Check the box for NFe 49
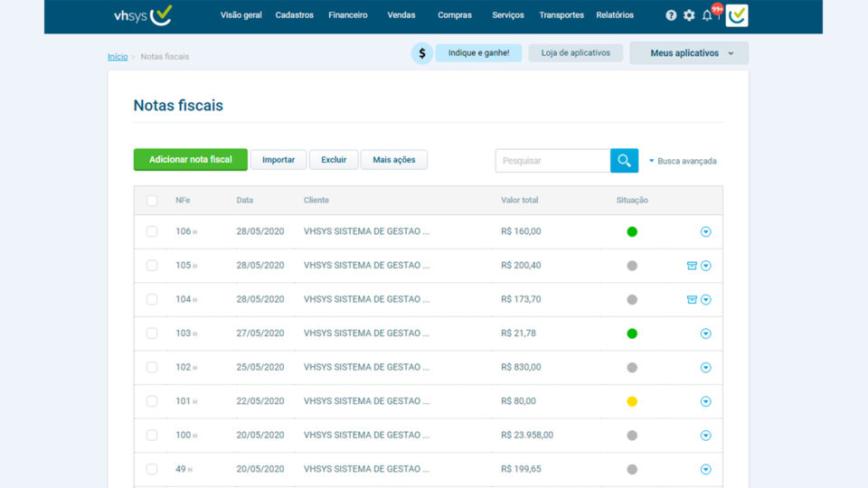Screen dimensions: 868x488 (152, 469)
